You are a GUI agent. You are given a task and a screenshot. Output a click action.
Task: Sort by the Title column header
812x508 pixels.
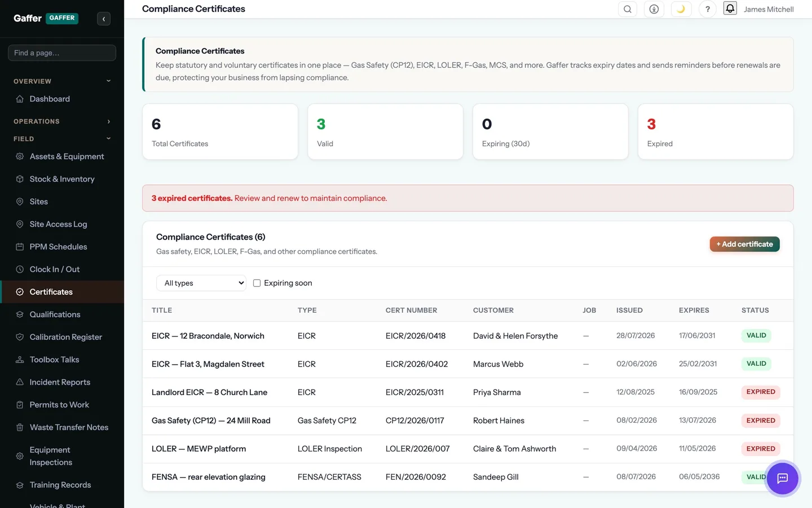click(x=162, y=310)
